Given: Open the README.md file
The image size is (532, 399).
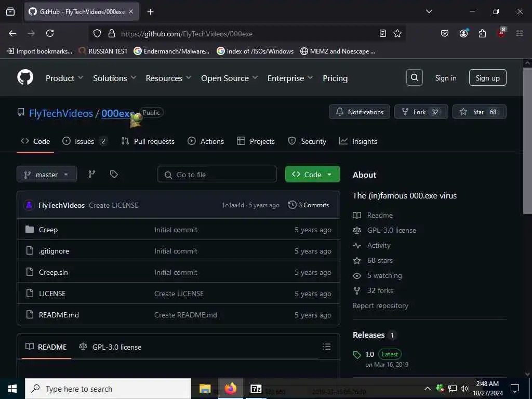Looking at the screenshot, I should [x=59, y=315].
